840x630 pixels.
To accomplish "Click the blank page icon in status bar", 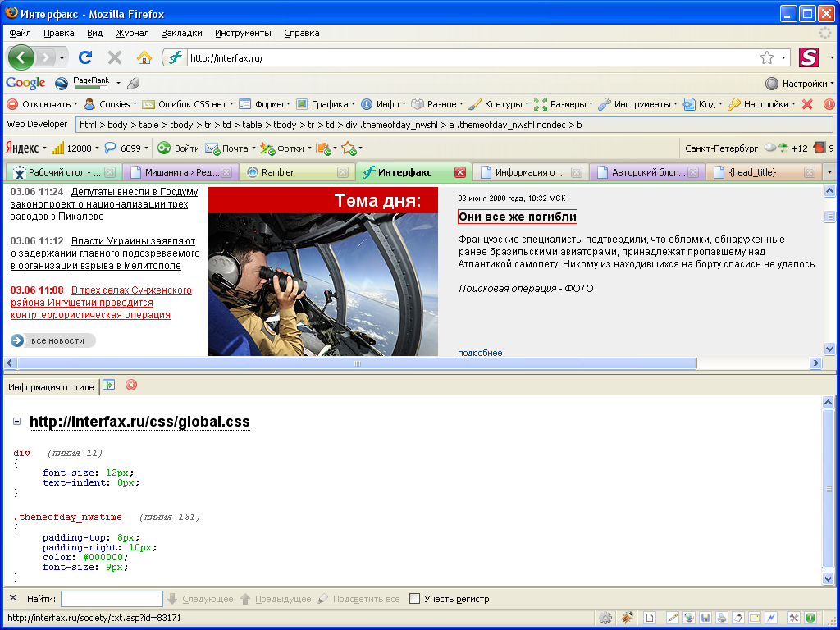I will (650, 618).
